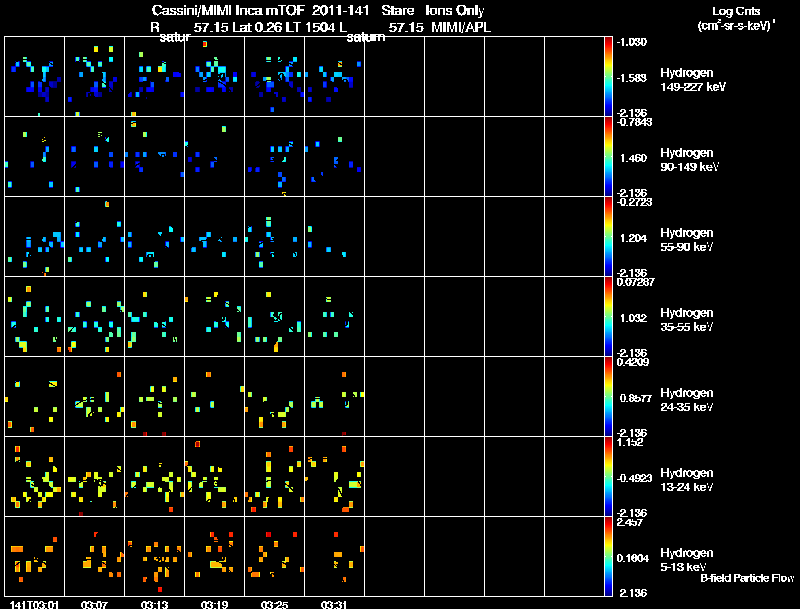Open the 35-55 keV panel at 03:07
The image size is (800, 609).
click(x=94, y=317)
